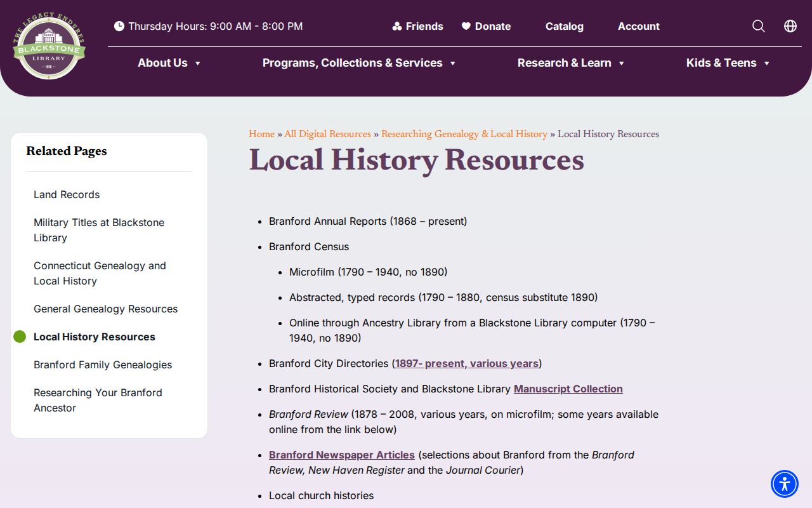This screenshot has height=508, width=812.
Task: Click the globe language icon
Action: pyautogui.click(x=790, y=26)
